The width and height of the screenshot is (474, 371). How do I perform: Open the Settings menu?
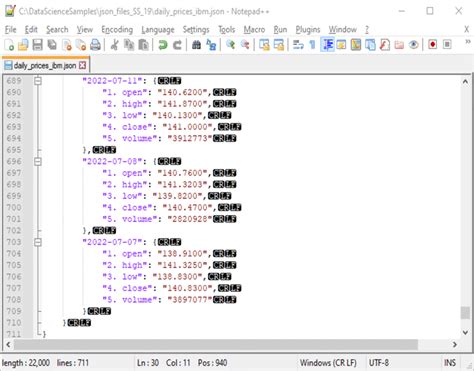coord(196,30)
